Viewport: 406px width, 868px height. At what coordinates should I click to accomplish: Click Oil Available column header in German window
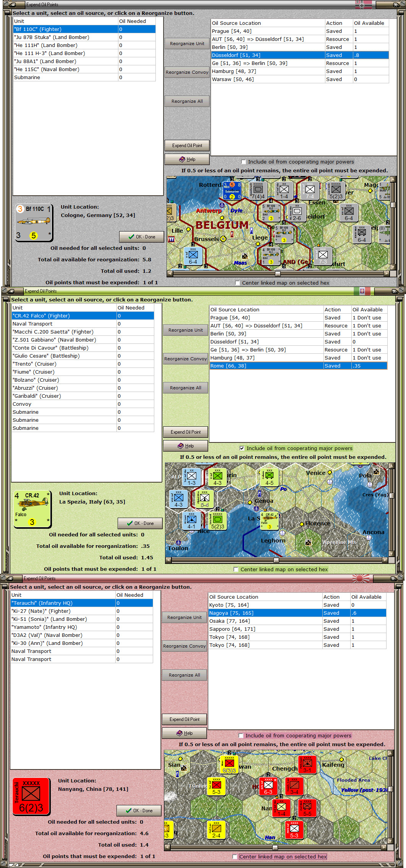[x=371, y=23]
